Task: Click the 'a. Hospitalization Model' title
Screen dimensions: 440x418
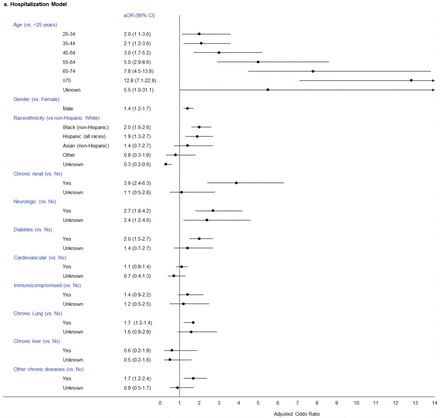Action: click(35, 4)
